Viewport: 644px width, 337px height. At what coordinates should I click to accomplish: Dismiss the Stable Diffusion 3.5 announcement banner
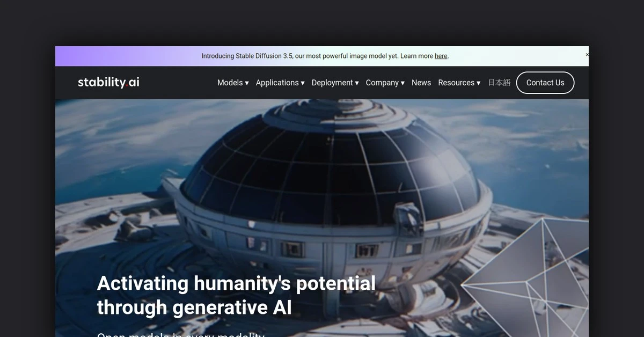pos(587,55)
